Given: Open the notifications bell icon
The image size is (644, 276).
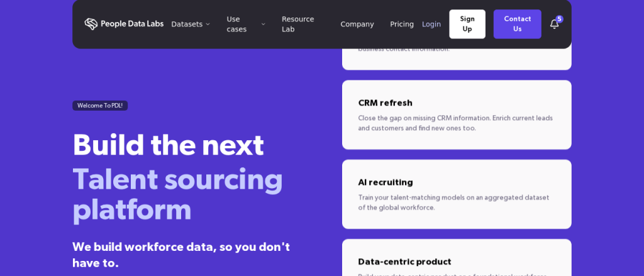Looking at the screenshot, I should [x=554, y=25].
